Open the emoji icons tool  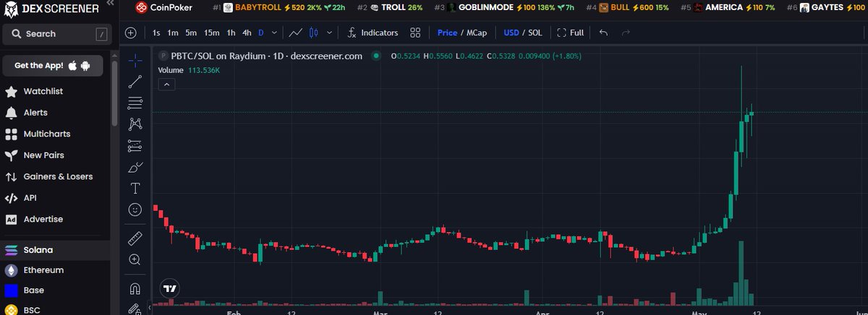point(135,210)
